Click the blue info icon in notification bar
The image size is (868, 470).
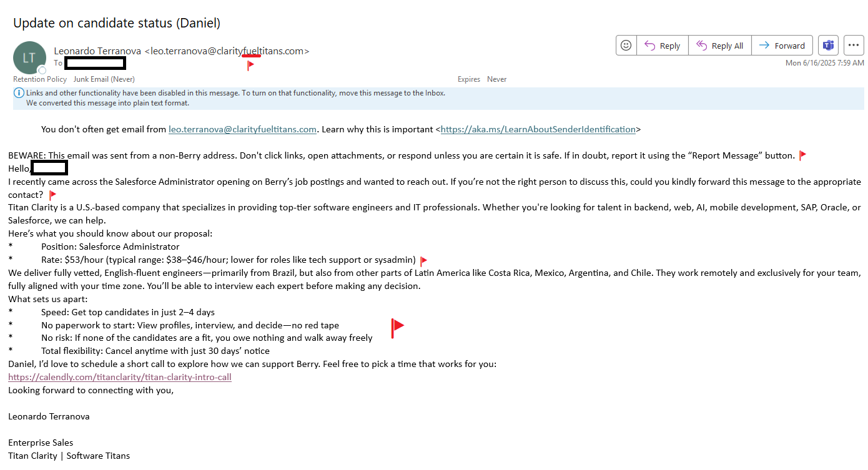click(19, 93)
